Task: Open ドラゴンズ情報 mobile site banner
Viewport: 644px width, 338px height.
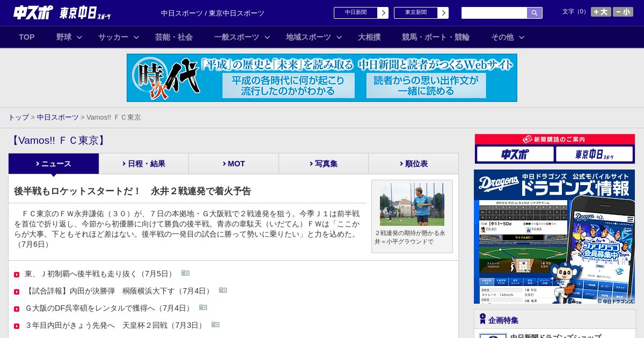Action: pos(554,237)
